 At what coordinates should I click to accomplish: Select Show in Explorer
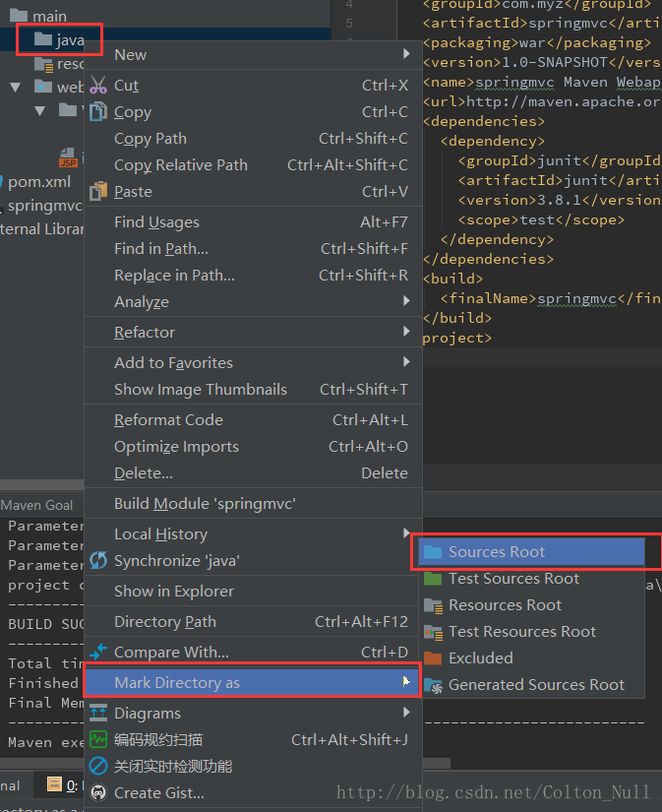point(253,591)
